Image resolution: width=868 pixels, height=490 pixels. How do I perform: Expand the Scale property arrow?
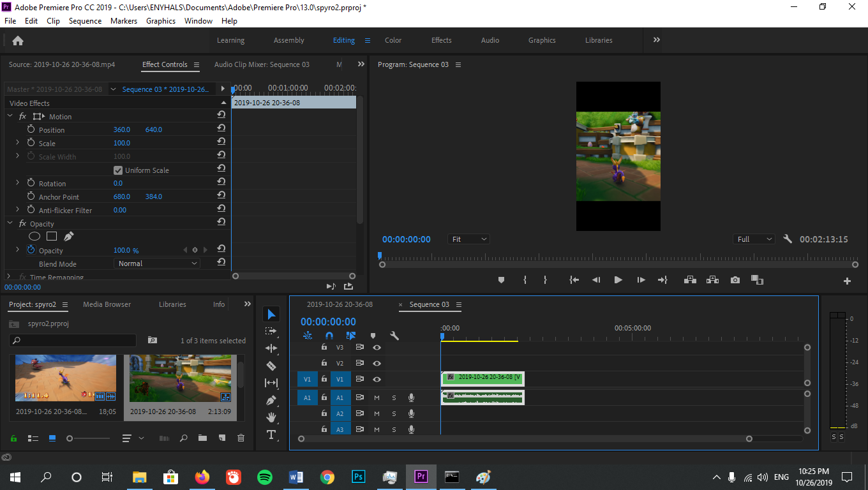(x=18, y=143)
